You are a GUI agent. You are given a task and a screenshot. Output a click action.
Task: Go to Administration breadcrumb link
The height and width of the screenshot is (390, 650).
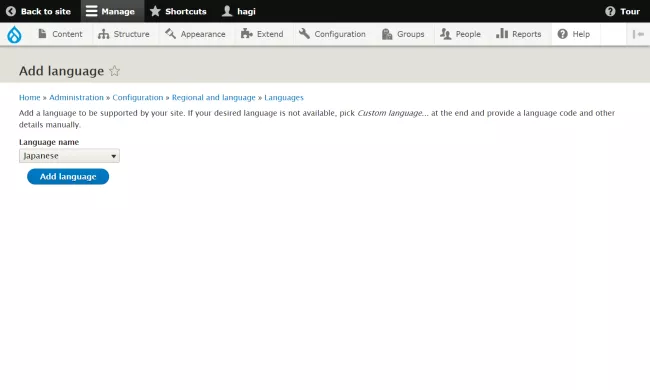76,97
